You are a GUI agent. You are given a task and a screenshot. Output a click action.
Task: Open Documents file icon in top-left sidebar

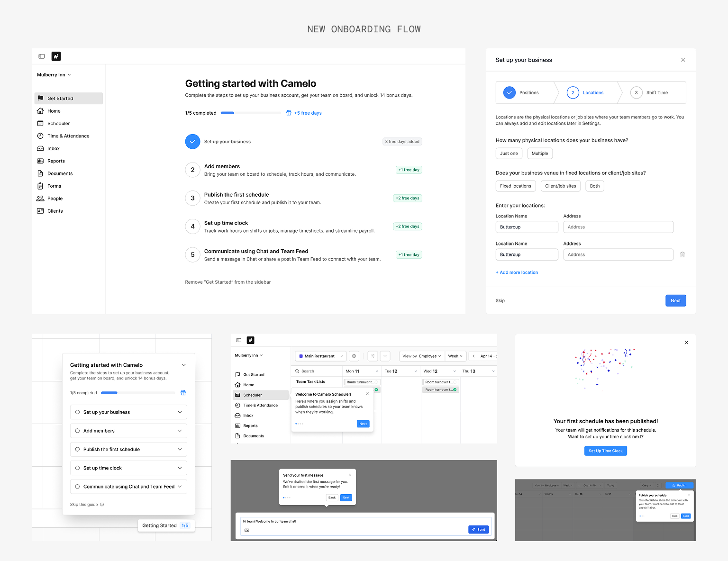click(x=40, y=173)
